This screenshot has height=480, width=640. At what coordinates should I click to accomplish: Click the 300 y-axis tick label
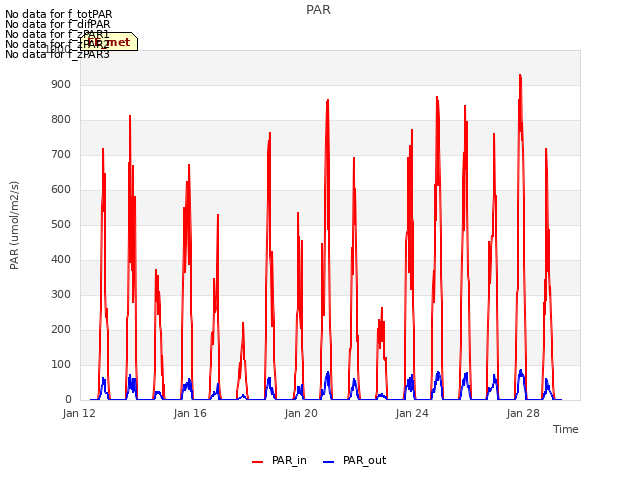click(x=61, y=295)
